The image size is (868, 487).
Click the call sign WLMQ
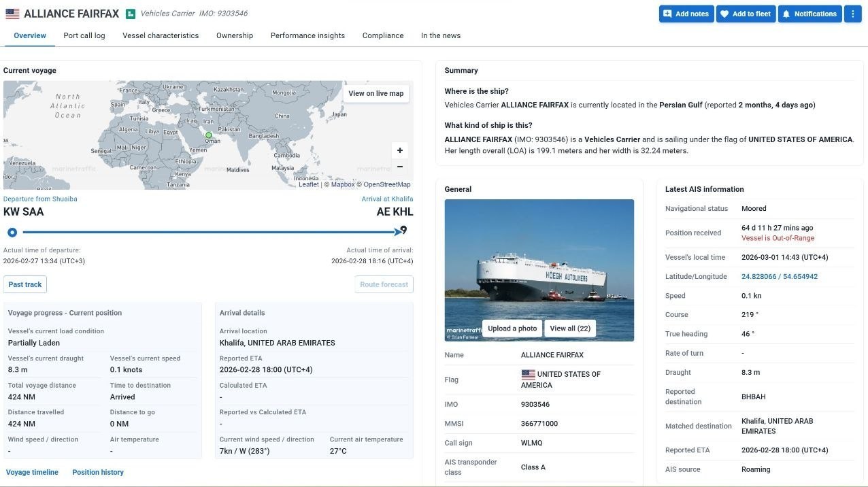(532, 443)
